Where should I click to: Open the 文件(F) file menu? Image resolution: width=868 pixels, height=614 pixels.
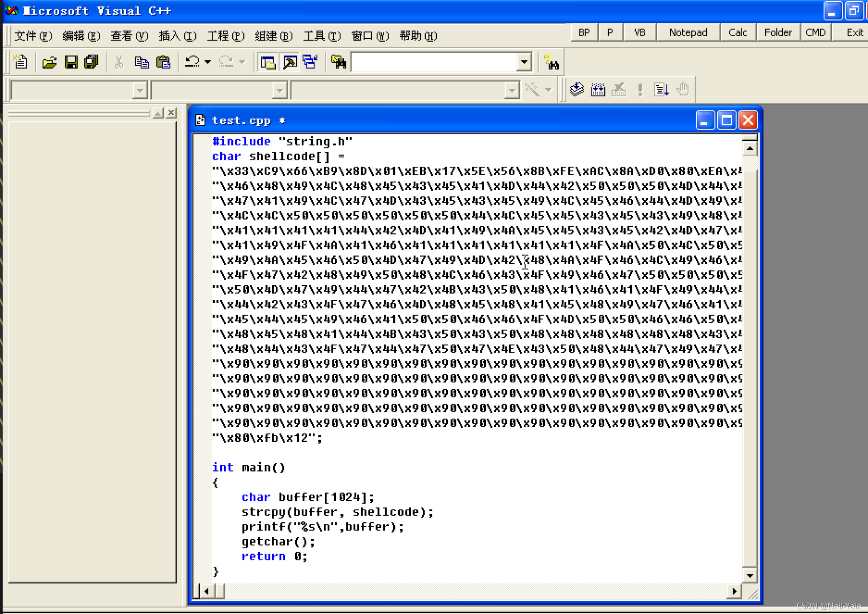33,36
